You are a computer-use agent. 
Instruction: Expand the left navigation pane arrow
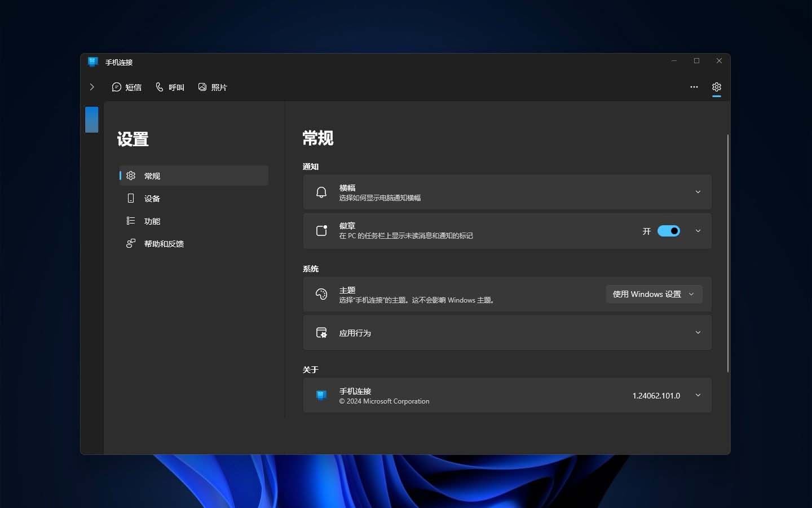point(92,87)
